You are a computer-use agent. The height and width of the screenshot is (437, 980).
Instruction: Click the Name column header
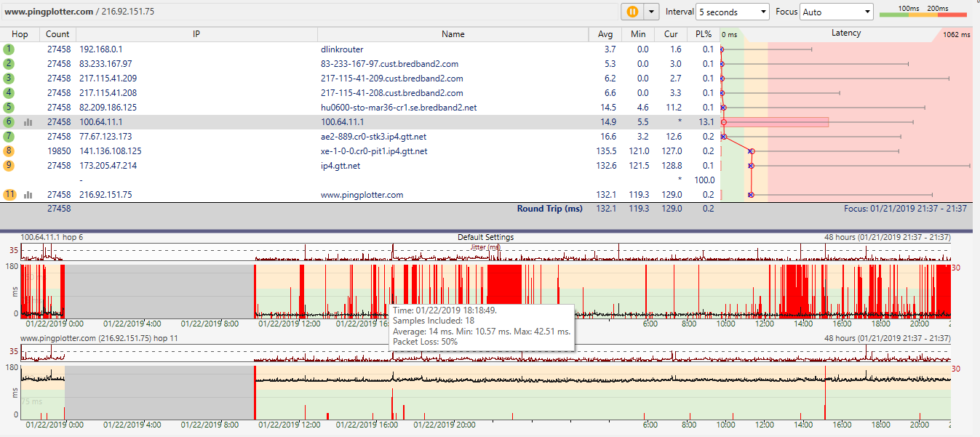pos(452,34)
